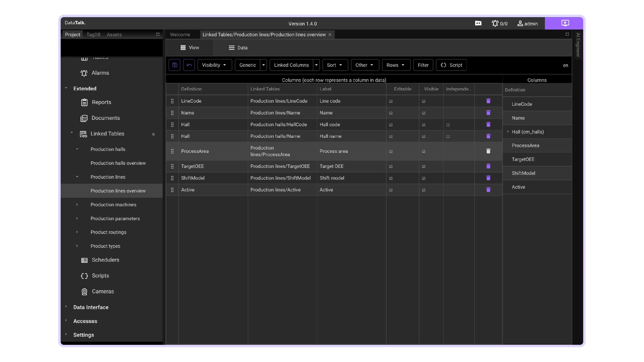Open the Sort dropdown
The height and width of the screenshot is (362, 644).
pos(335,65)
